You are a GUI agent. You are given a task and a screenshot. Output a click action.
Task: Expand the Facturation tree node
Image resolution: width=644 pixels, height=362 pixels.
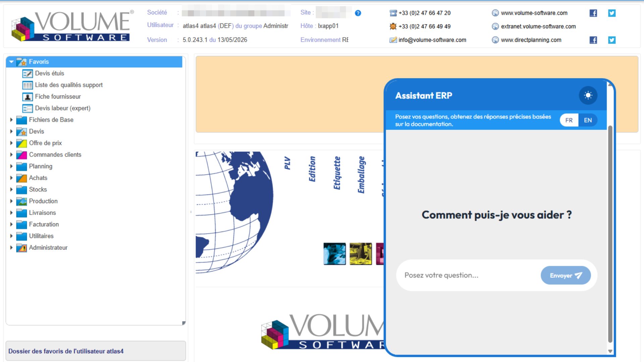[x=11, y=224]
